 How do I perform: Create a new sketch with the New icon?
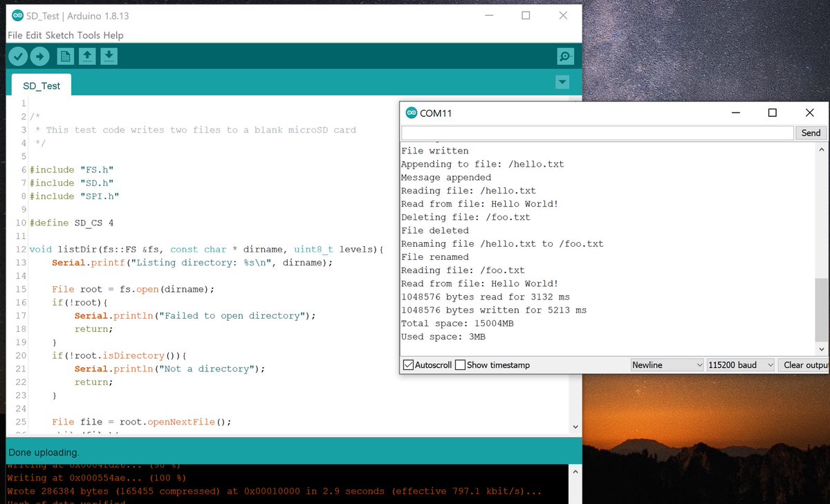coord(65,56)
